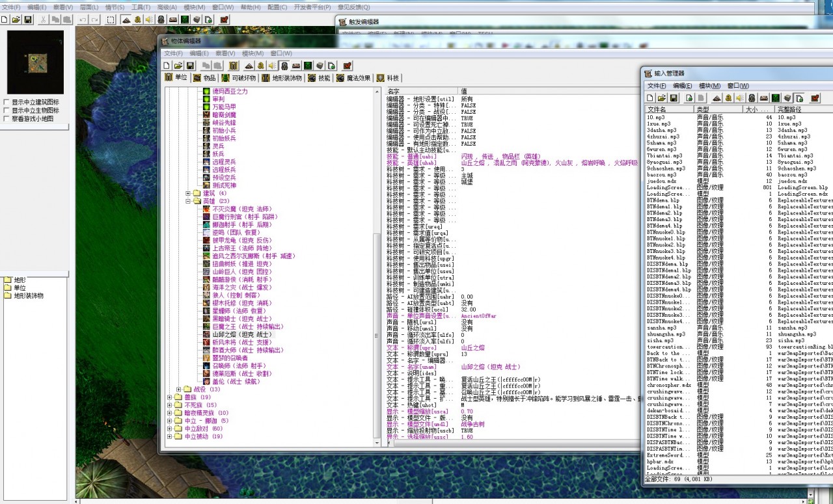The width and height of the screenshot is (833, 504).
Task: Toggle 显示中立建筑图标 checkbox
Action: (7, 102)
